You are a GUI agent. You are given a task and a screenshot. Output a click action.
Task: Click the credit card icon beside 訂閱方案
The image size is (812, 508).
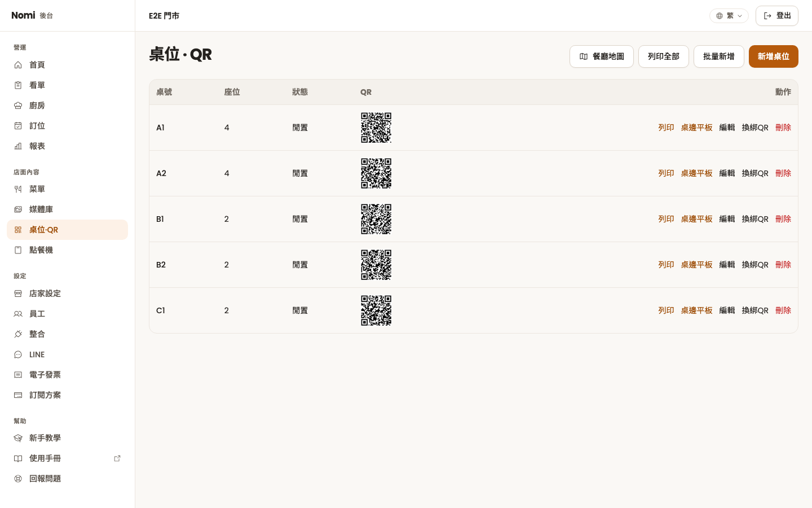18,395
